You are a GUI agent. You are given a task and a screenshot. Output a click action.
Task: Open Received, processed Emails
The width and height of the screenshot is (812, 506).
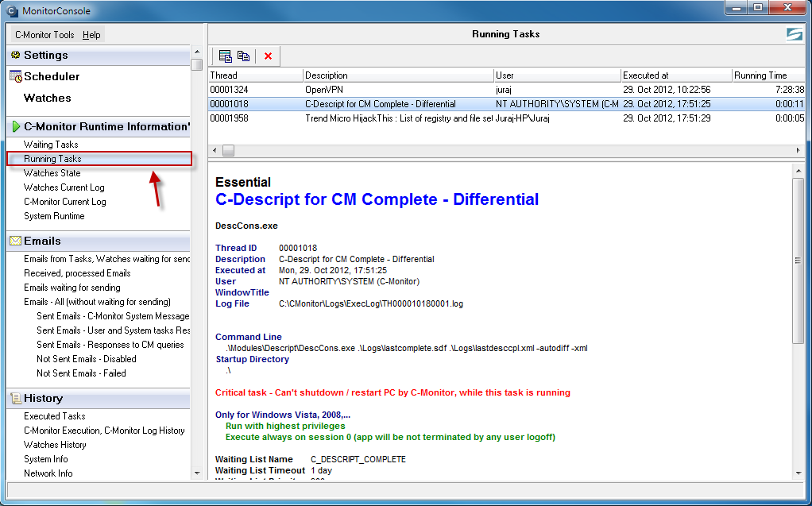tap(77, 273)
